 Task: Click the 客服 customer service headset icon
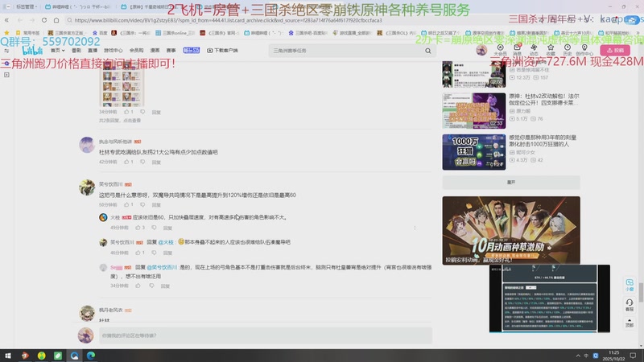[630, 305]
